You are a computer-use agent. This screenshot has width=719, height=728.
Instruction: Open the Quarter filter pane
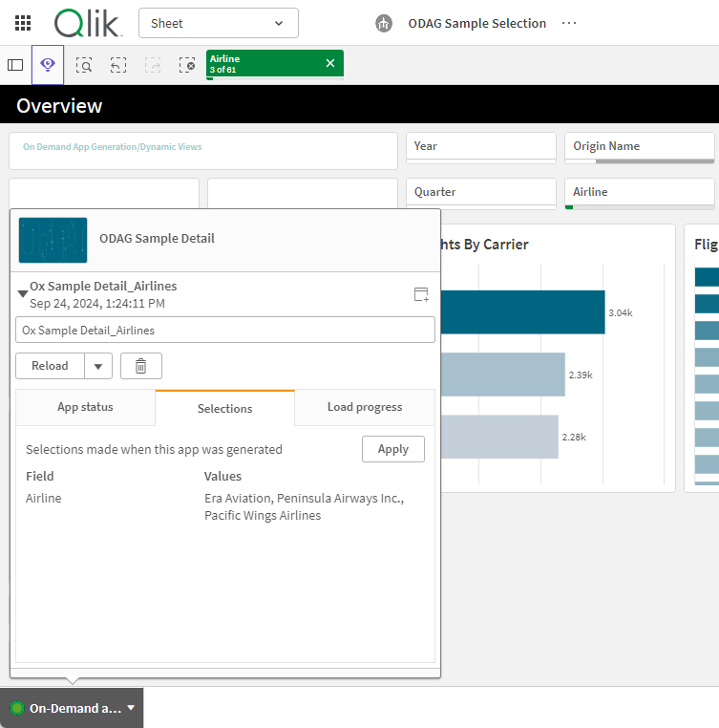[x=481, y=193]
